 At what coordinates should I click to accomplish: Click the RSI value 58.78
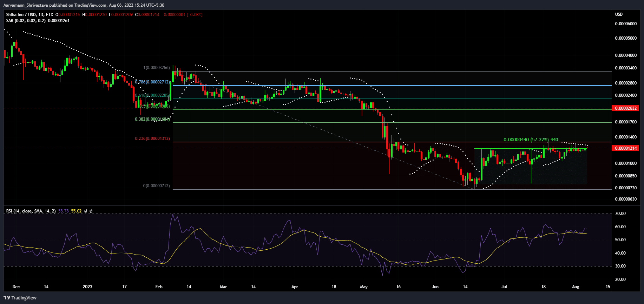coord(63,211)
